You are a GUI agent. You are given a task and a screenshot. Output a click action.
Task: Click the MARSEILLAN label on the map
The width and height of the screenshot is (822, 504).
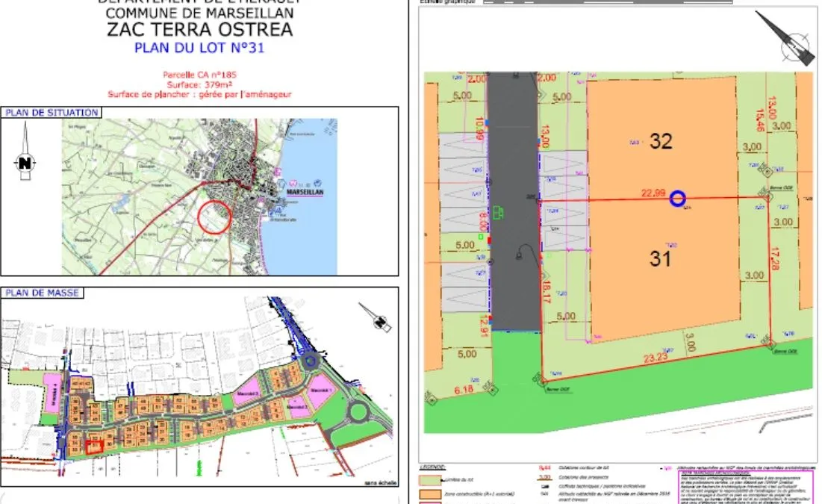point(305,193)
